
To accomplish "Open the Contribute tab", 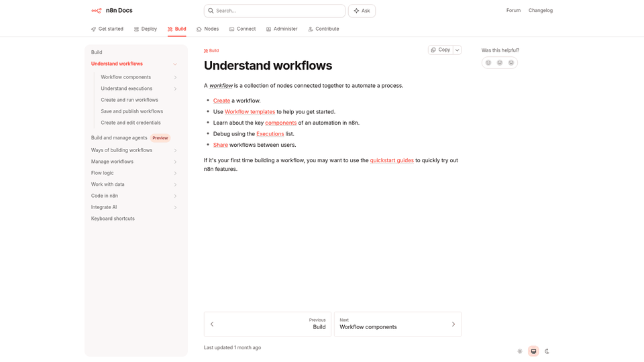I will (x=323, y=29).
